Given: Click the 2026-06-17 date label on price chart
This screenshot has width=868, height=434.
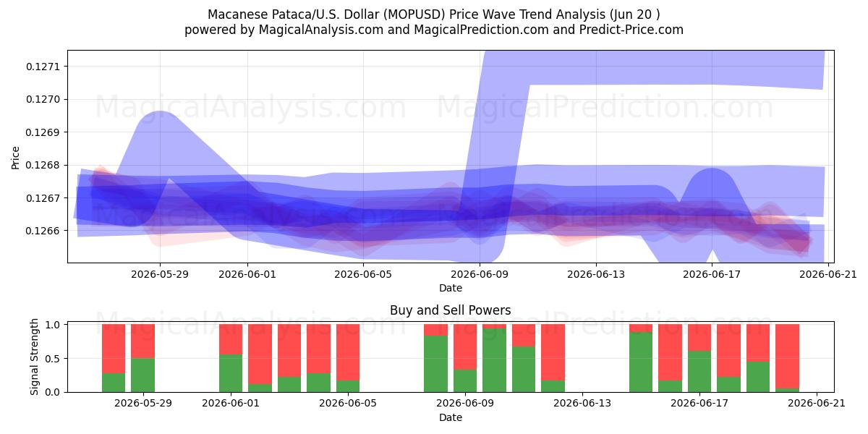Looking at the screenshot, I should coord(712,274).
